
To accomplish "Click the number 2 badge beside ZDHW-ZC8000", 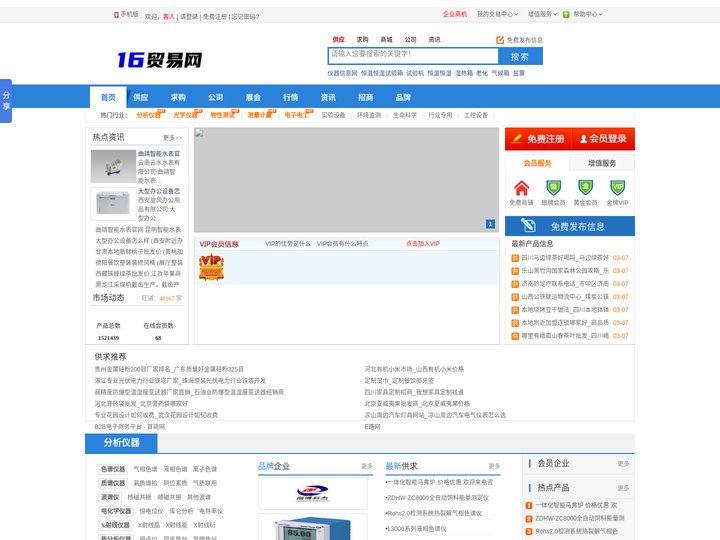I will pos(529,518).
